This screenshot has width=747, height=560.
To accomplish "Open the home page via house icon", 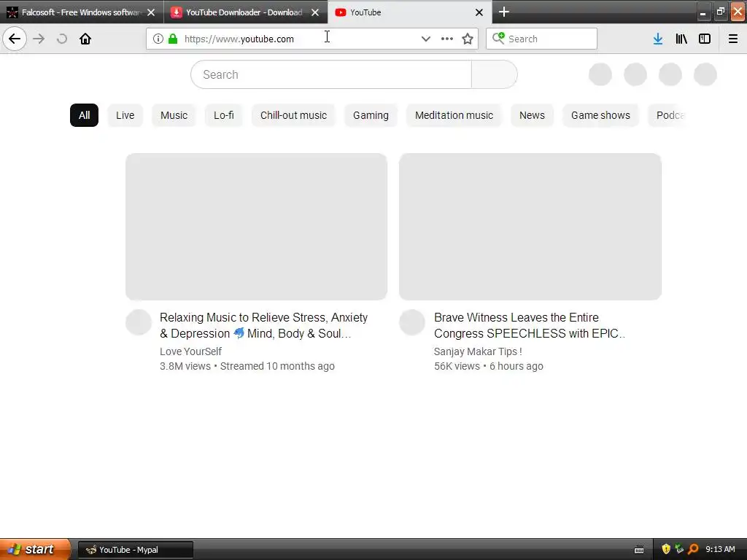I will pyautogui.click(x=85, y=39).
